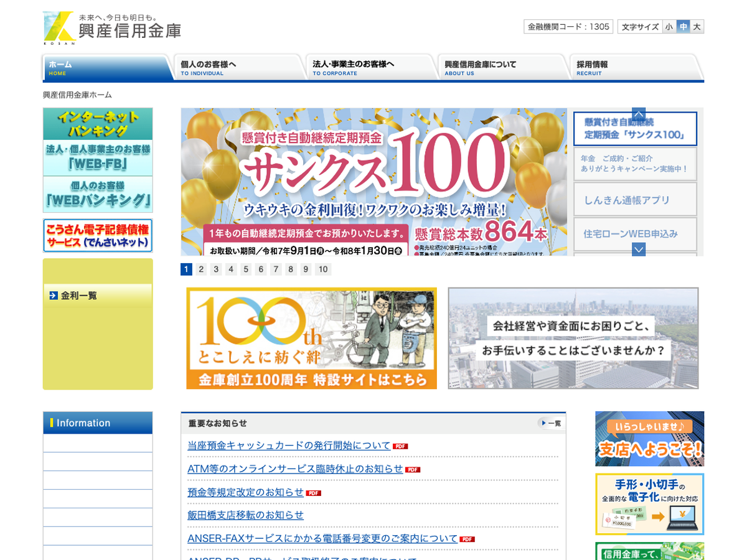This screenshot has width=747, height=560.
Task: Open the 100周年 特設サイト banner
Action: click(x=311, y=338)
